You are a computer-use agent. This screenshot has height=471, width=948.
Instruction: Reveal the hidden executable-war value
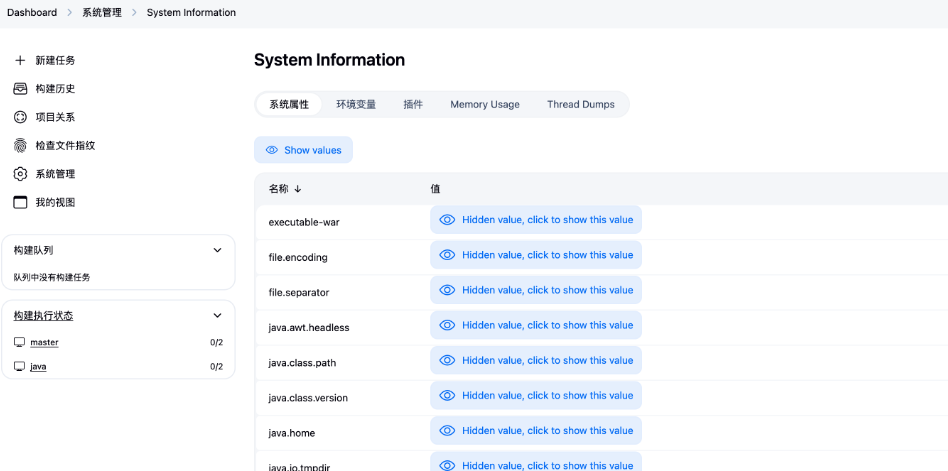click(536, 220)
